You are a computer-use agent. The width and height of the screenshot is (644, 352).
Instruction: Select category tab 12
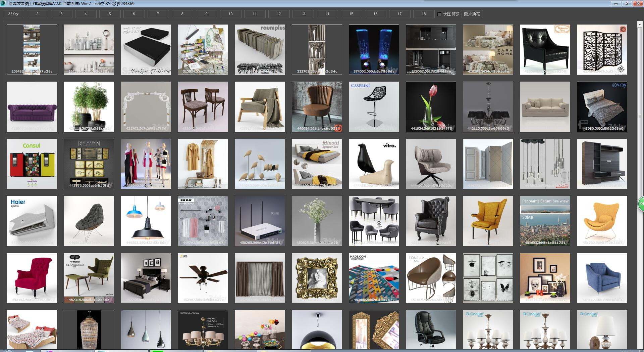click(279, 14)
